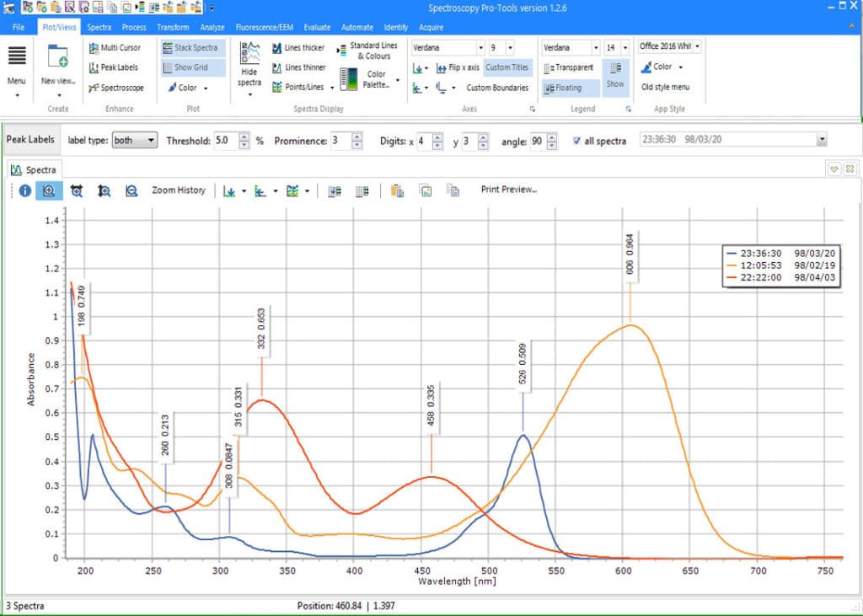
Task: Switch to the Process menu tab
Action: tap(133, 26)
